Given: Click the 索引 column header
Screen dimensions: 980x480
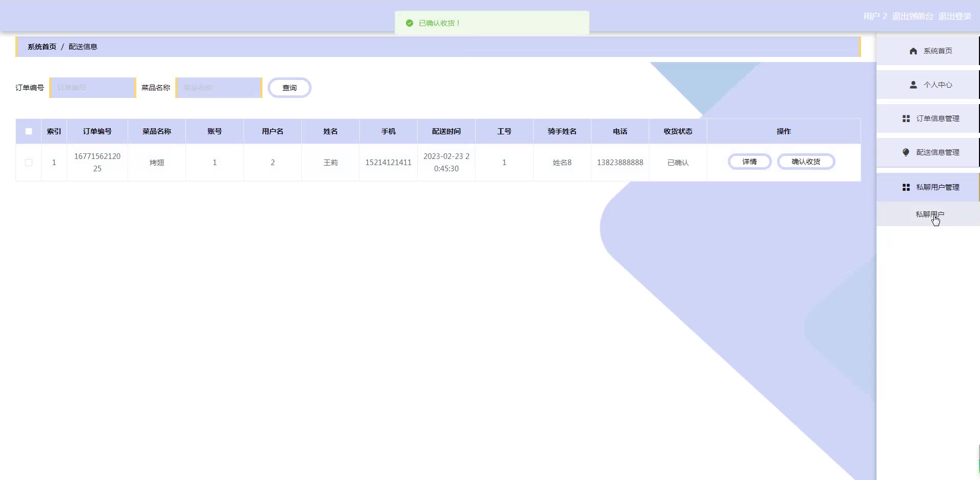Looking at the screenshot, I should point(54,131).
